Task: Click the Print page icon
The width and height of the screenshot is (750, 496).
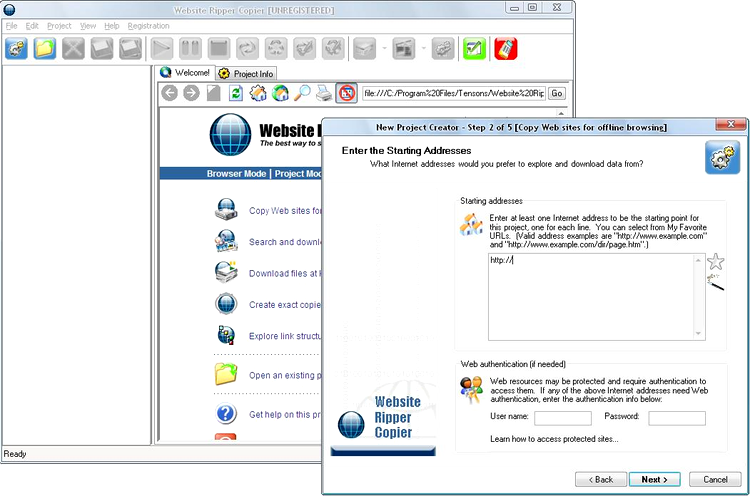Action: pyautogui.click(x=324, y=93)
